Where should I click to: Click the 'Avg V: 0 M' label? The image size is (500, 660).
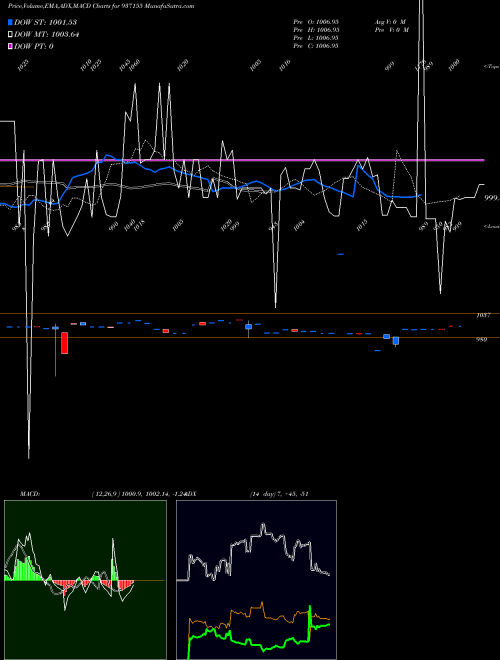390,22
